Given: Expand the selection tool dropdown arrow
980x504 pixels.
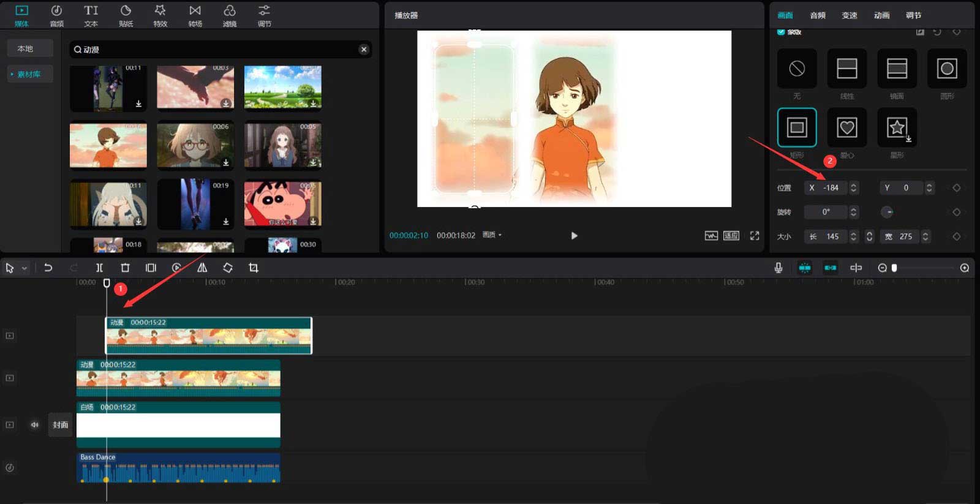Looking at the screenshot, I should (24, 268).
